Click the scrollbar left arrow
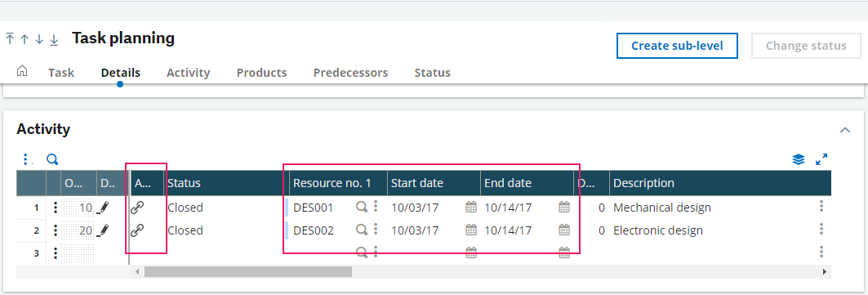This screenshot has height=295, width=868. click(x=137, y=272)
